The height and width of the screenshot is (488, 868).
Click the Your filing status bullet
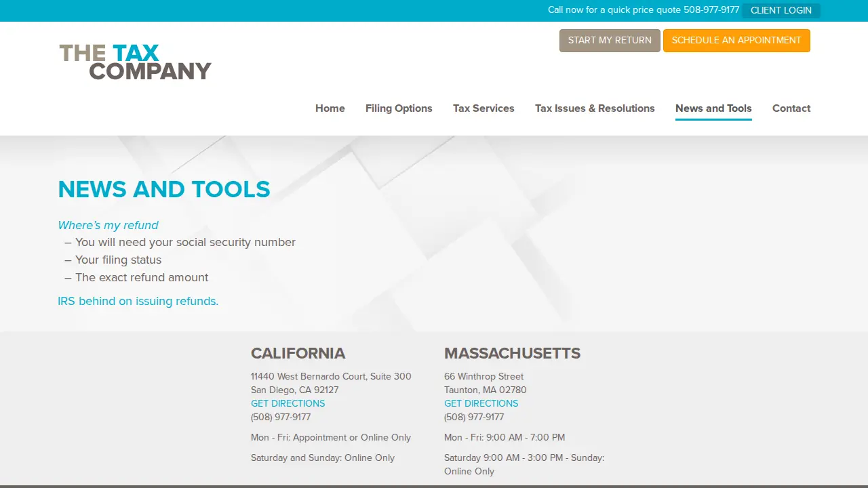pyautogui.click(x=118, y=260)
